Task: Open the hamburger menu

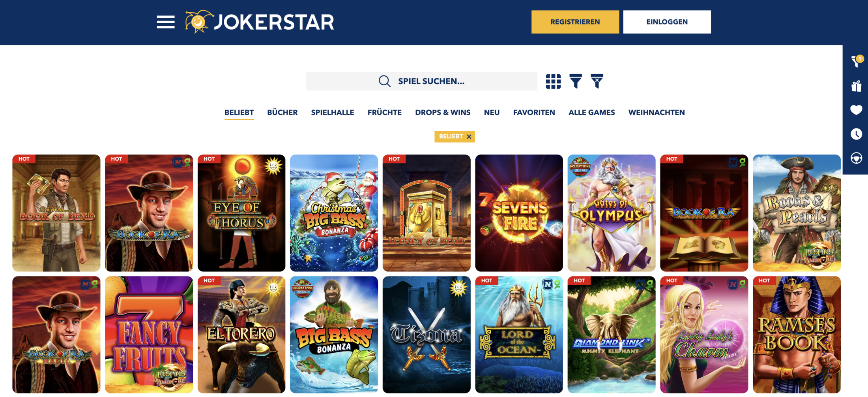Action: [x=165, y=22]
